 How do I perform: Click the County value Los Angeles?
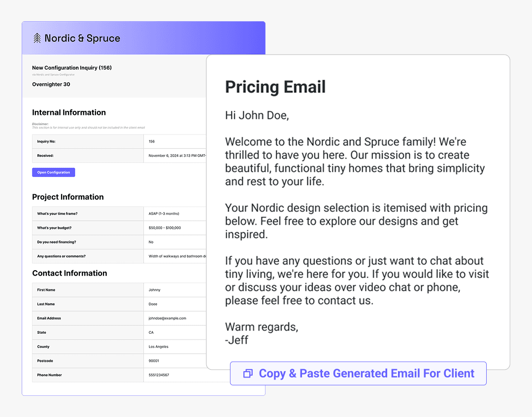pos(159,347)
